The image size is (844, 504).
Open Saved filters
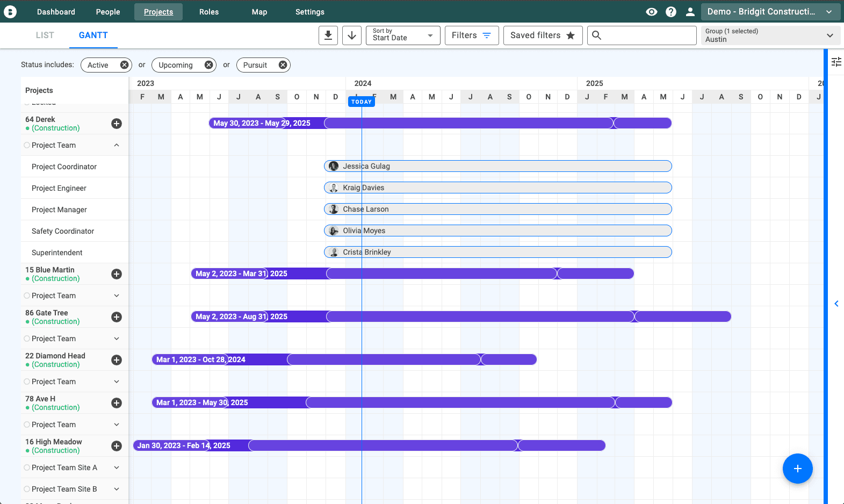(x=543, y=35)
